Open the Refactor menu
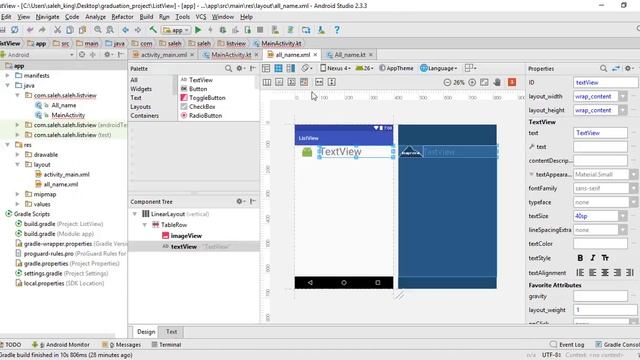 122,17
